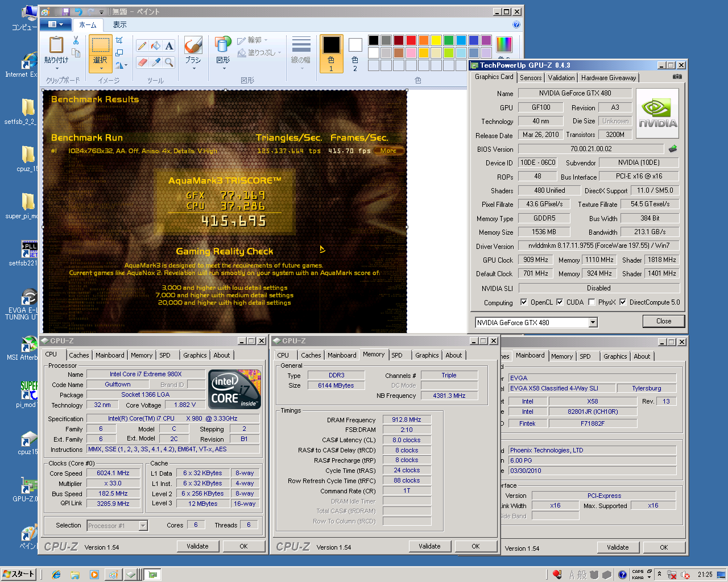Switch to Paint View ribbon tab

click(119, 24)
